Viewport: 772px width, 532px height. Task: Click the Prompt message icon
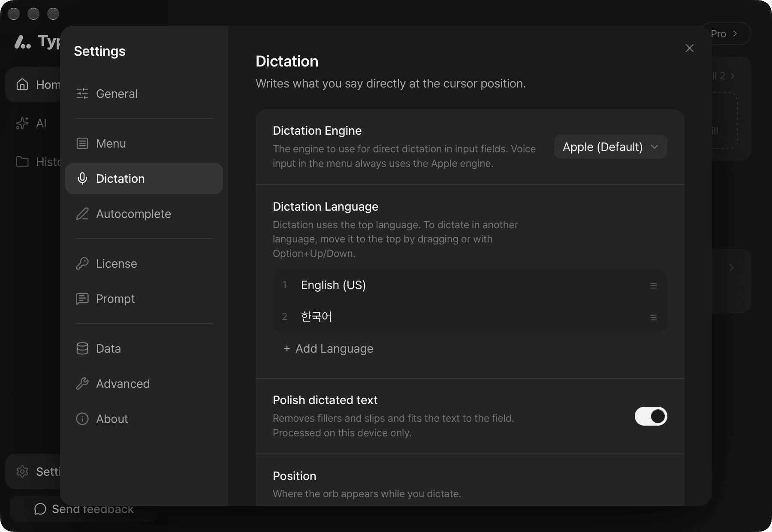[82, 299]
